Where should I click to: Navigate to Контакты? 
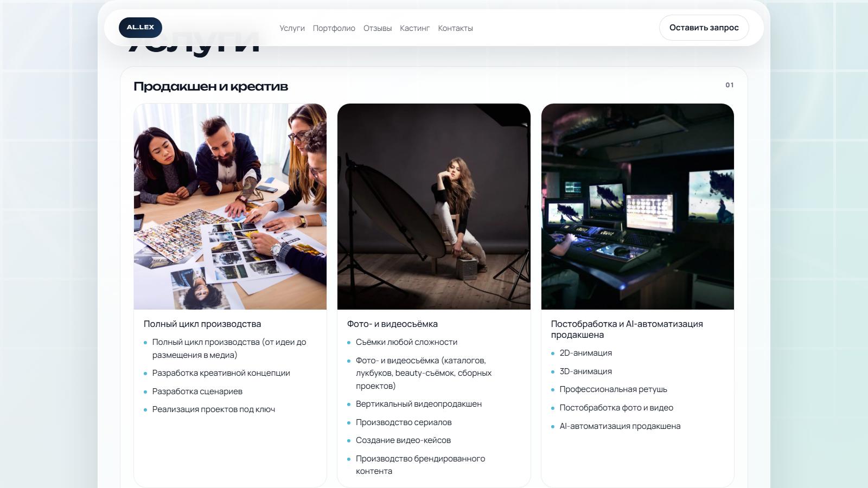click(x=456, y=28)
